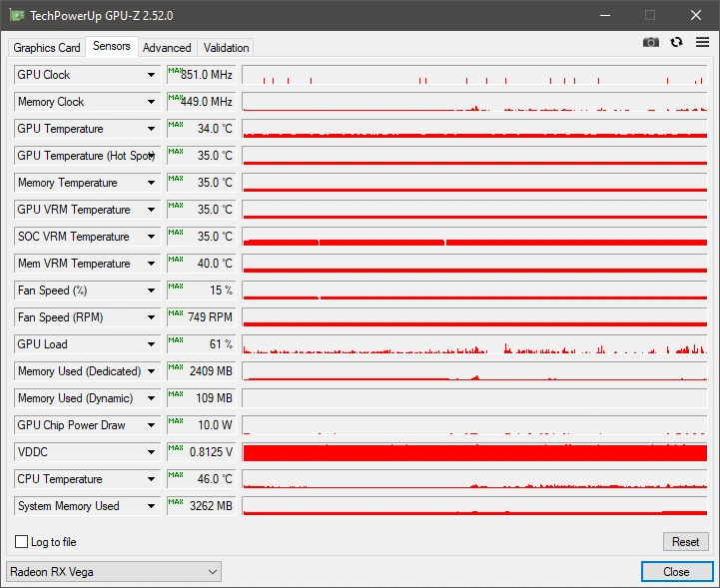Click the 109 MB dynamic memory value
Screen dimensions: 720x588
[202, 398]
